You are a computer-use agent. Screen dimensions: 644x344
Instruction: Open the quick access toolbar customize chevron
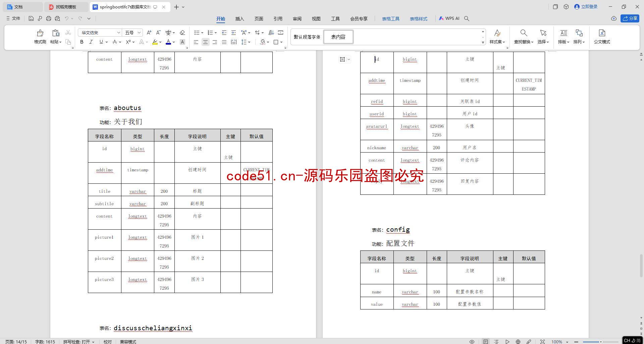tap(89, 18)
